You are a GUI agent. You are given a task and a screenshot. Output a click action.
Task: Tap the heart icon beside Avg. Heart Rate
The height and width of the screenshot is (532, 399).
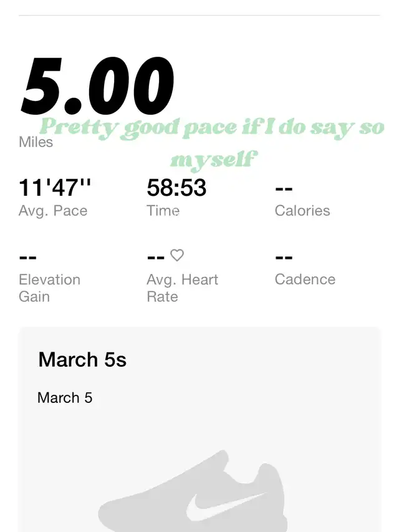pos(177,256)
